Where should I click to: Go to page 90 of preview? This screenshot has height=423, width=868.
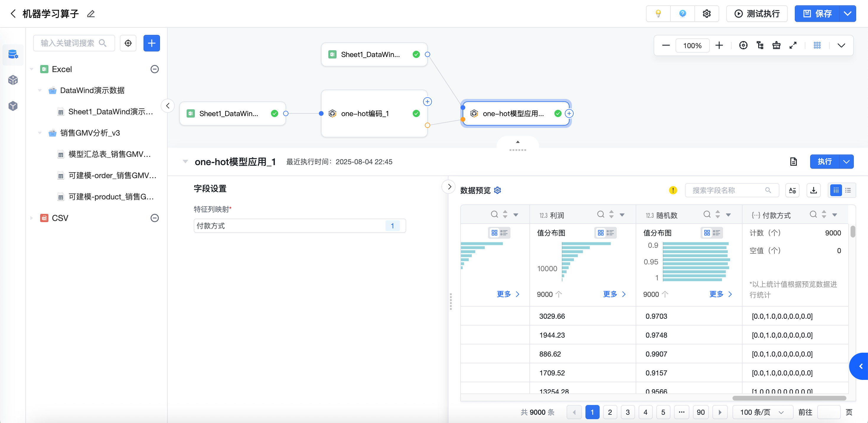coord(701,412)
